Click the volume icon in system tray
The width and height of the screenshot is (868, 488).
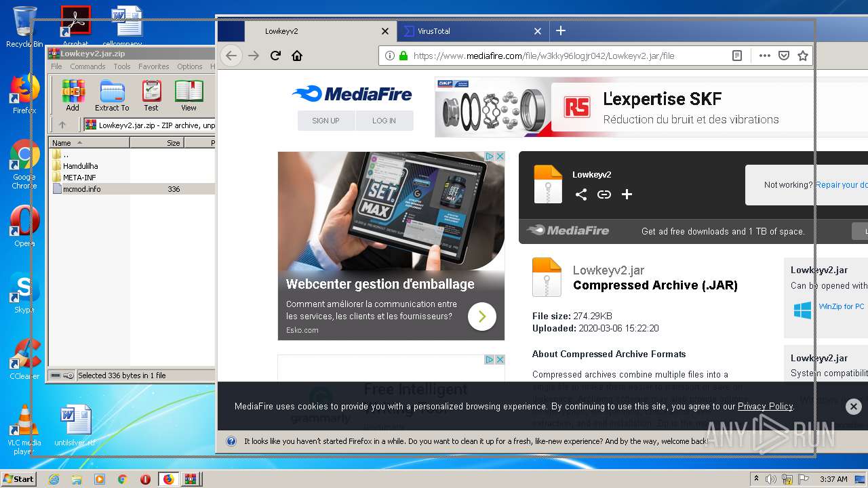point(770,479)
